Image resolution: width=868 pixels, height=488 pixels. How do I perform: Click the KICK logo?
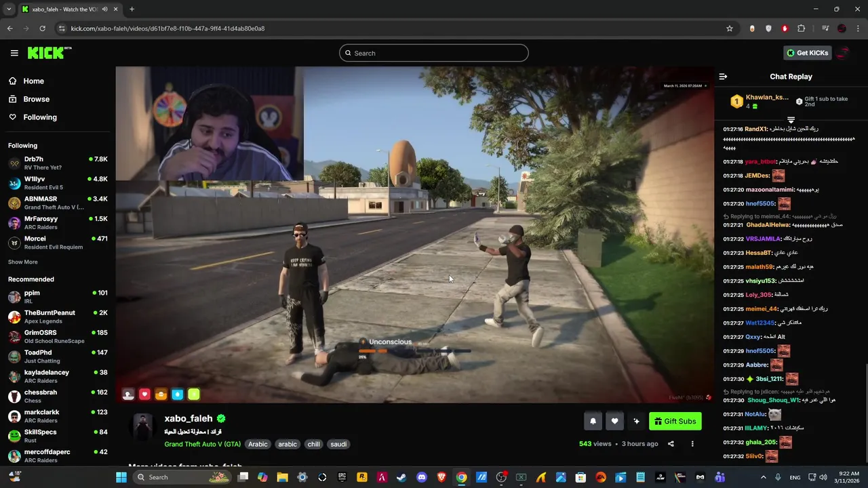tap(49, 53)
